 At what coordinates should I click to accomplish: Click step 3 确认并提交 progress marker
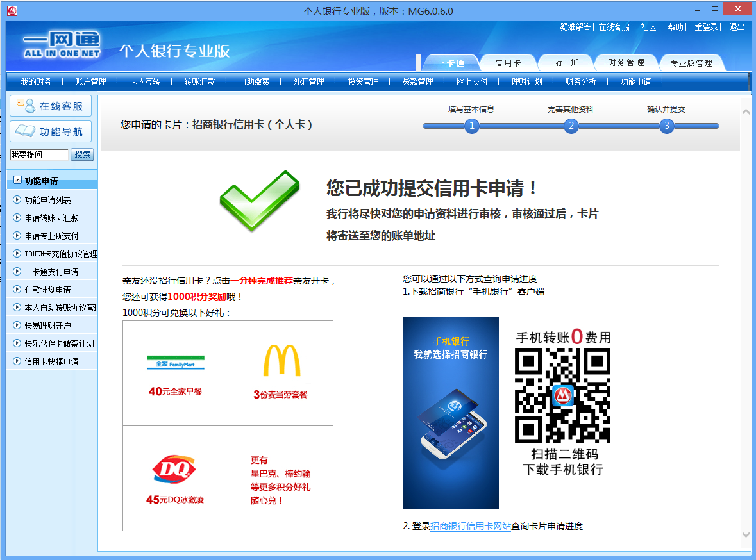[x=667, y=126]
